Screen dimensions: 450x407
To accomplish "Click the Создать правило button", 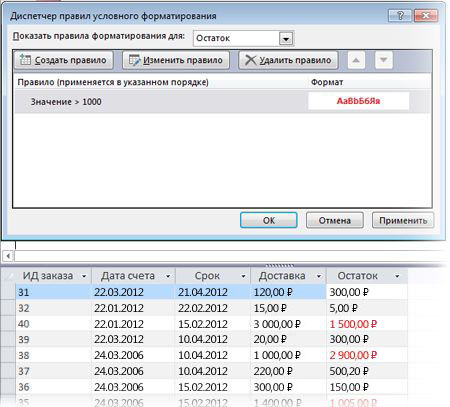I will [x=64, y=60].
